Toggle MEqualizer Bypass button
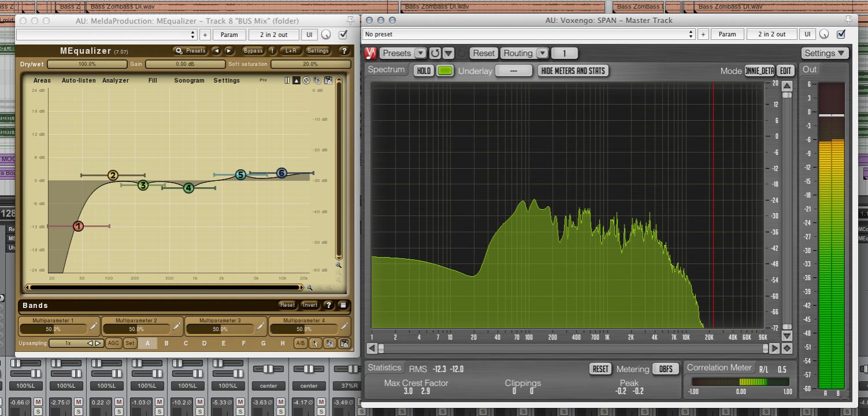This screenshot has height=416, width=868. (253, 51)
